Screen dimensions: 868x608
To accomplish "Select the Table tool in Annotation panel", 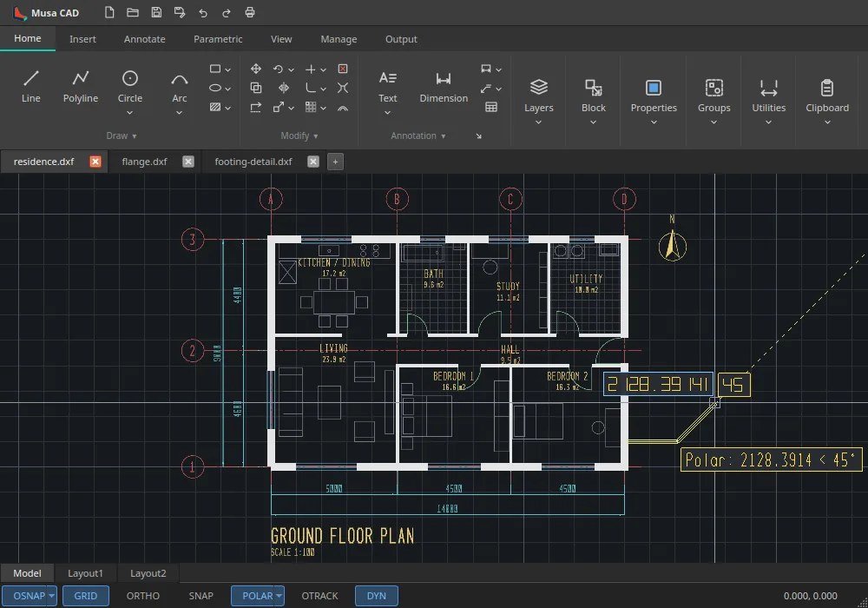I will (x=491, y=108).
